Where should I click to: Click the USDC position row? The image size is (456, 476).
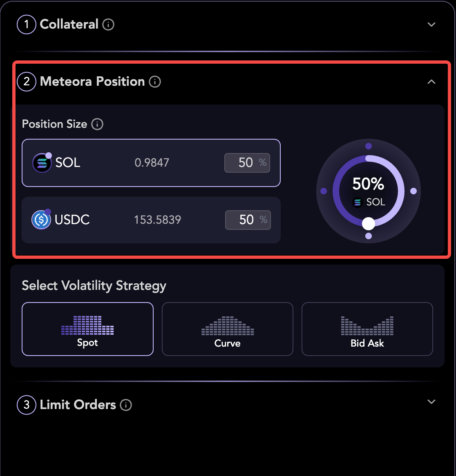click(151, 220)
